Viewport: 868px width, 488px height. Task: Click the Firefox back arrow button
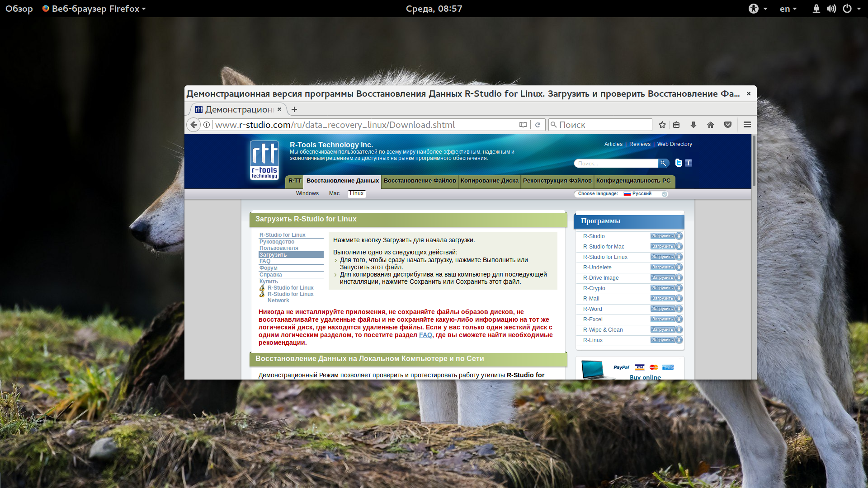coord(193,125)
